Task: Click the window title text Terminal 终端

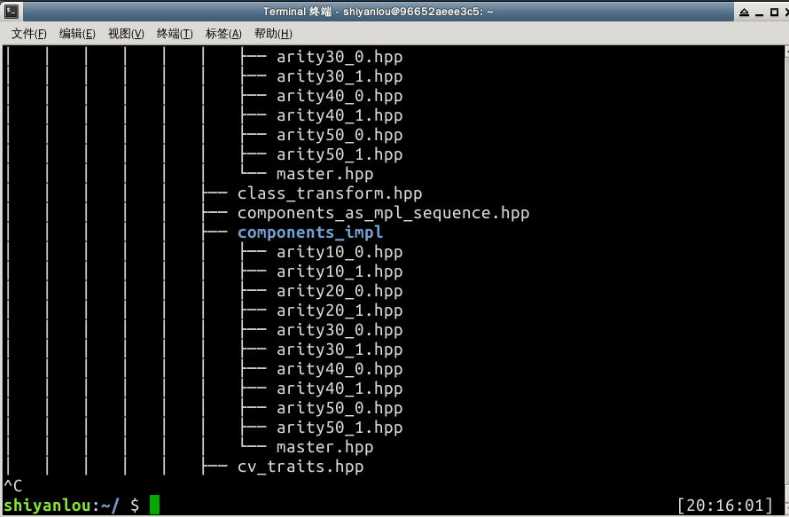Action: [297, 11]
